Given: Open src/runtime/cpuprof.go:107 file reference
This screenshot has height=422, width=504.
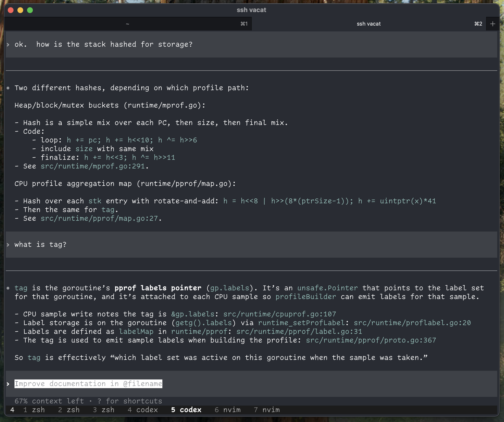Looking at the screenshot, I should (x=280, y=314).
